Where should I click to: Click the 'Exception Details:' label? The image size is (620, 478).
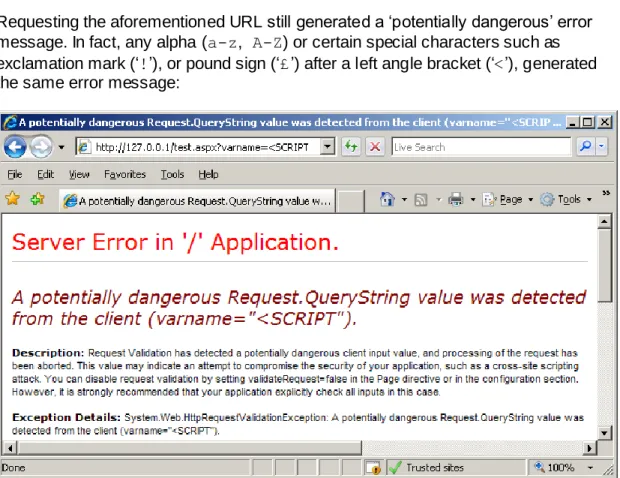pos(66,418)
